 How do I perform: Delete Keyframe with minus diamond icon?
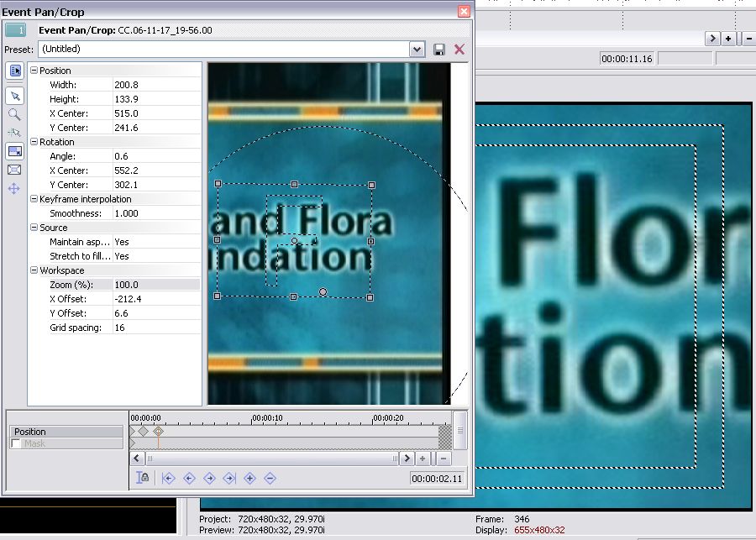point(270,479)
